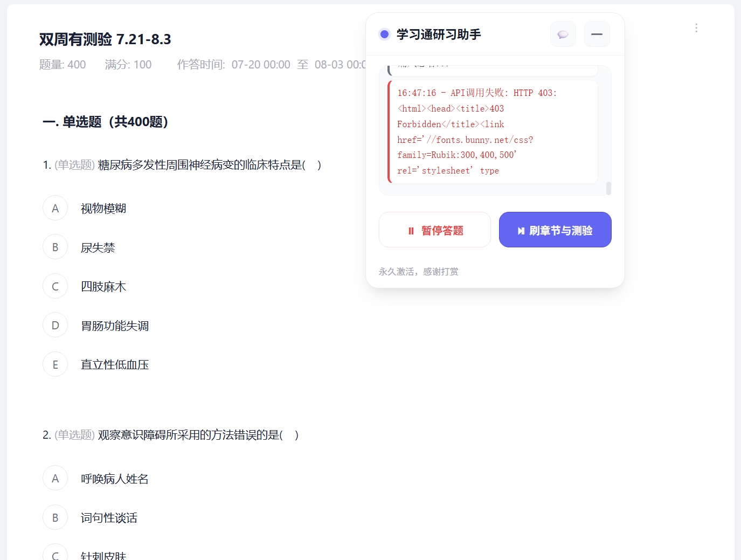This screenshot has width=741, height=560.
Task: Click the 作答时间 date range text
Action: pyautogui.click(x=272, y=65)
